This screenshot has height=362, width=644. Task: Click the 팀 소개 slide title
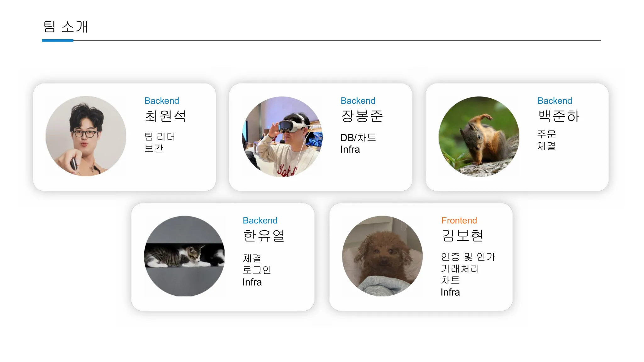point(66,26)
